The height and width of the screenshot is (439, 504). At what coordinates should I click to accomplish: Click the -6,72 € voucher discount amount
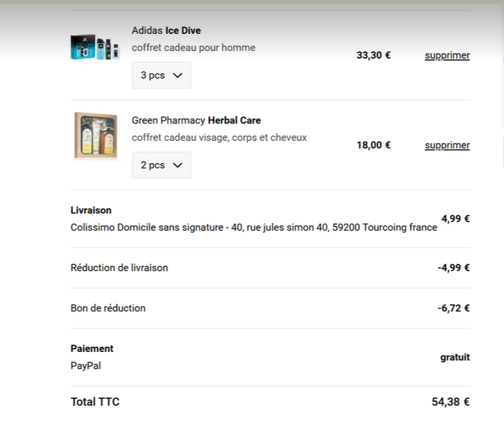(x=453, y=308)
